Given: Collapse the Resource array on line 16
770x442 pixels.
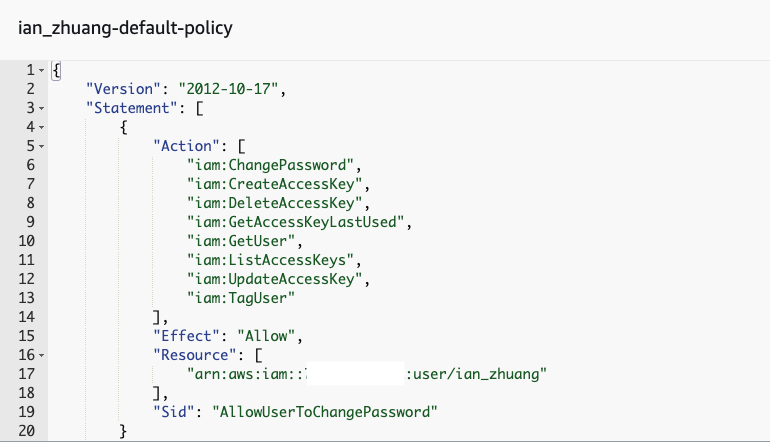Looking at the screenshot, I should 41,354.
